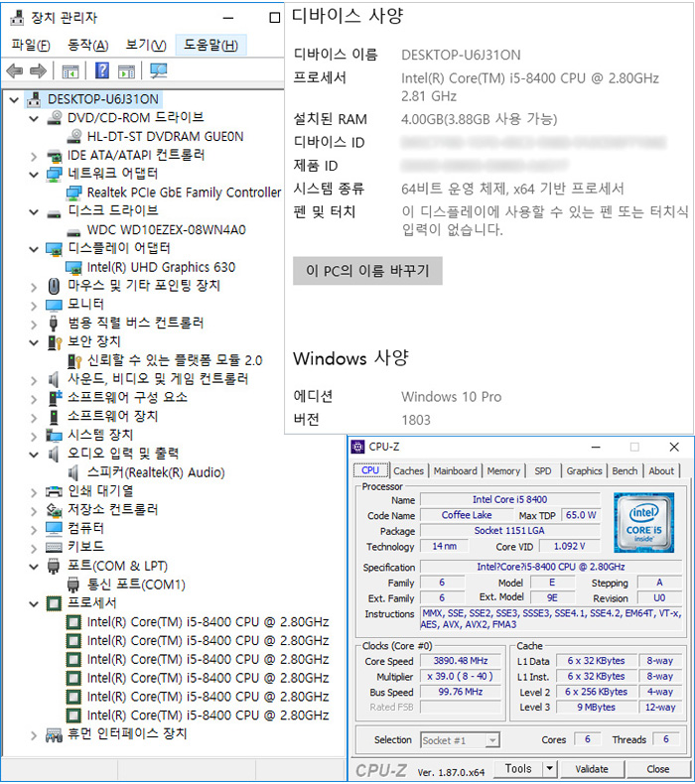Click the storage controller category icon

pyautogui.click(x=54, y=510)
